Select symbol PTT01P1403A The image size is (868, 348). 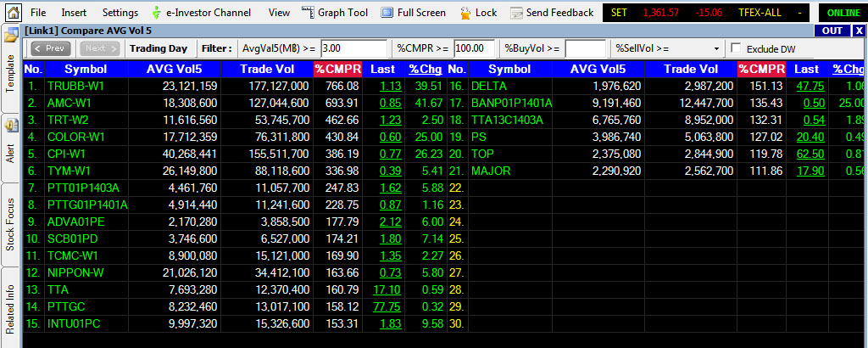[84, 188]
